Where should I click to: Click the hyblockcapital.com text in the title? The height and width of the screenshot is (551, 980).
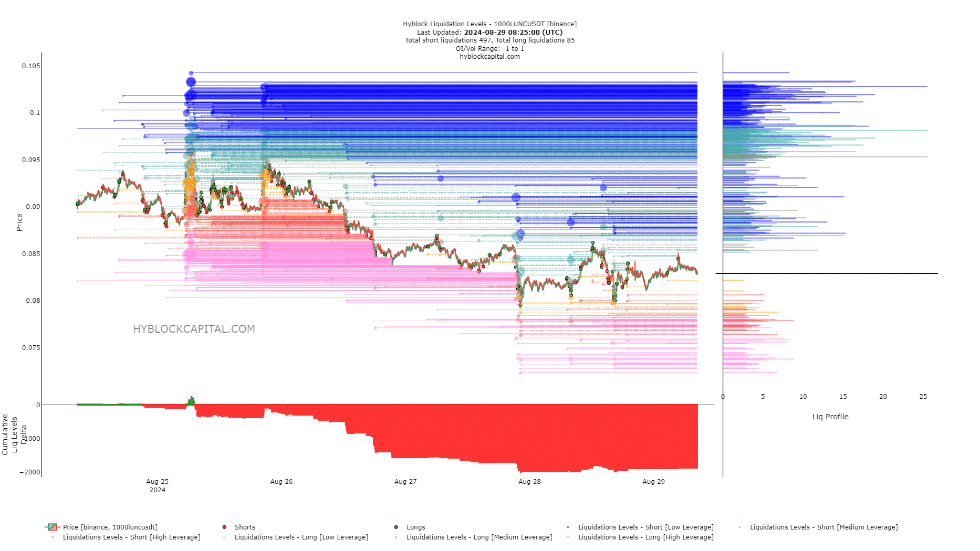click(489, 56)
